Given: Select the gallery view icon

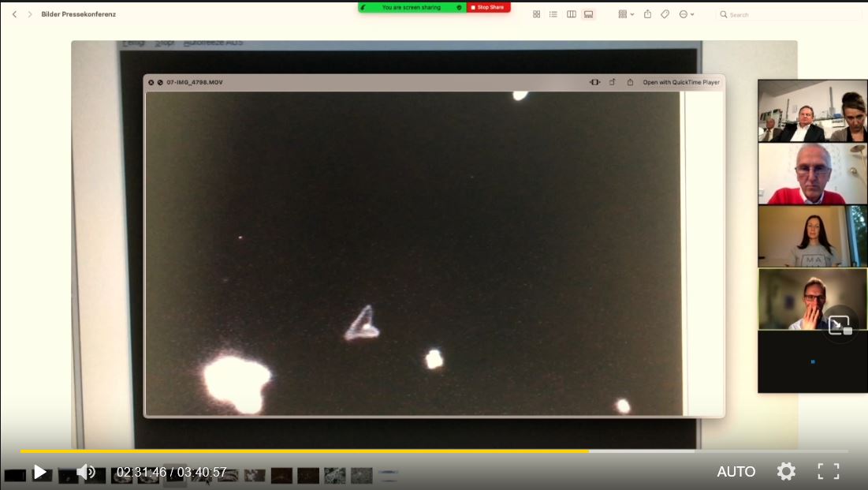Looking at the screenshot, I should (x=588, y=14).
